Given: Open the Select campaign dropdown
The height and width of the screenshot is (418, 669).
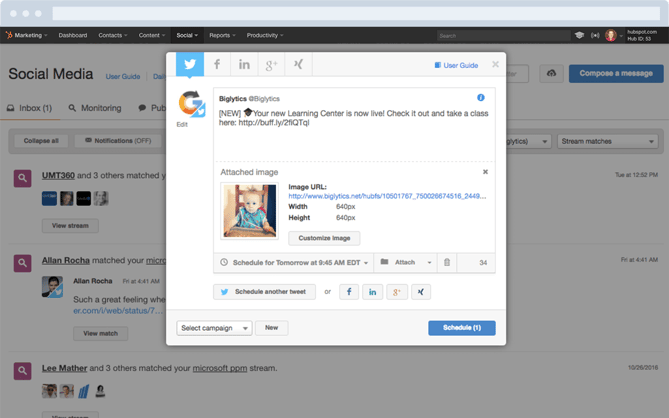Looking at the screenshot, I should point(214,328).
